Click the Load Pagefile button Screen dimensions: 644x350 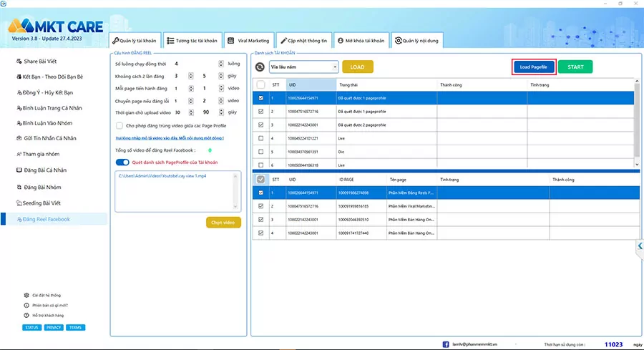[534, 67]
